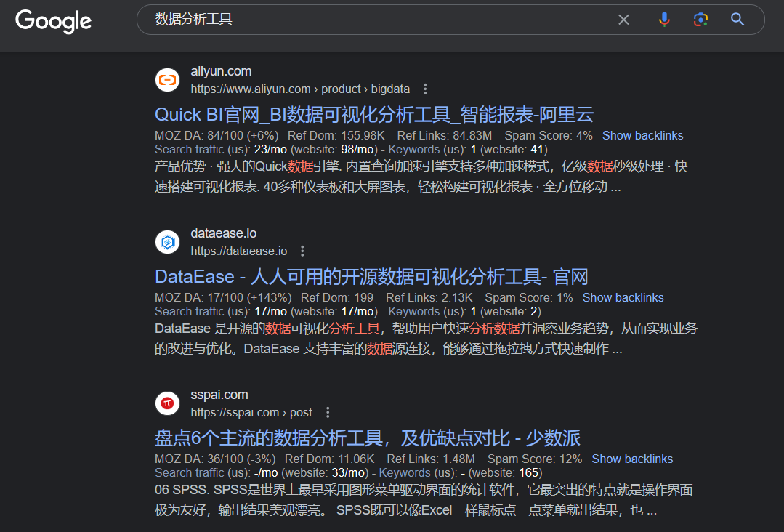Open the 盘点6个主流的数据分析工具 result title

pyautogui.click(x=368, y=438)
